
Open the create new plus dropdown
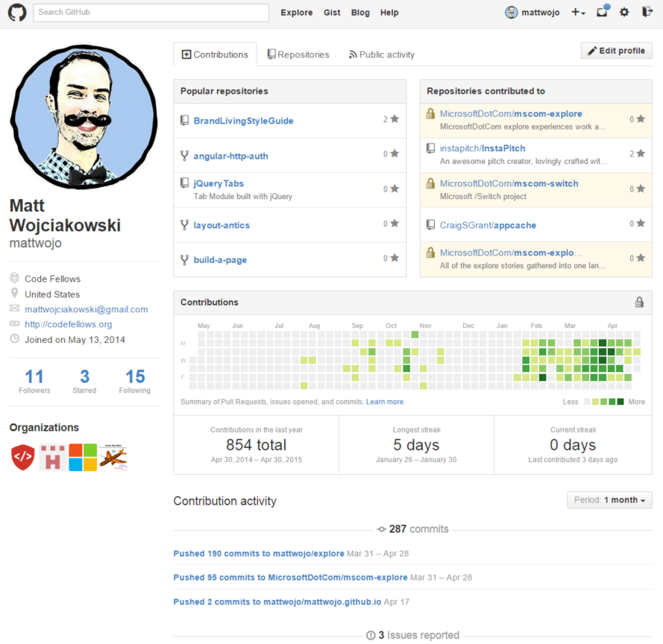578,12
